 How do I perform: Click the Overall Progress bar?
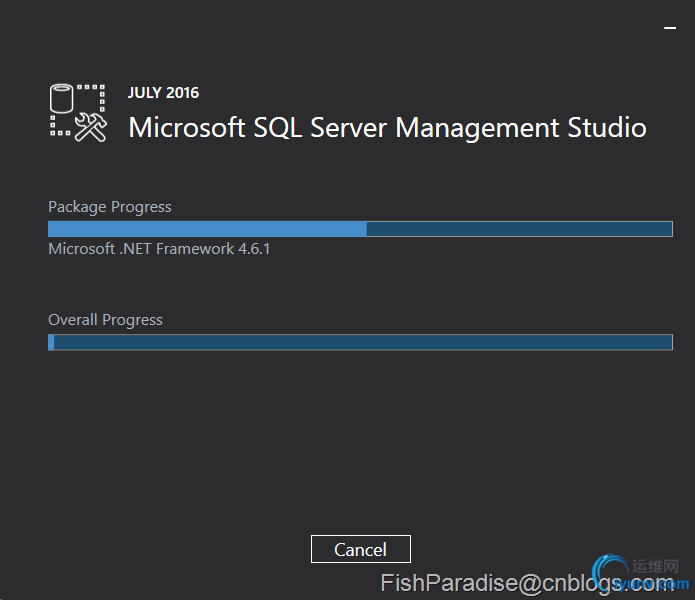click(x=360, y=342)
